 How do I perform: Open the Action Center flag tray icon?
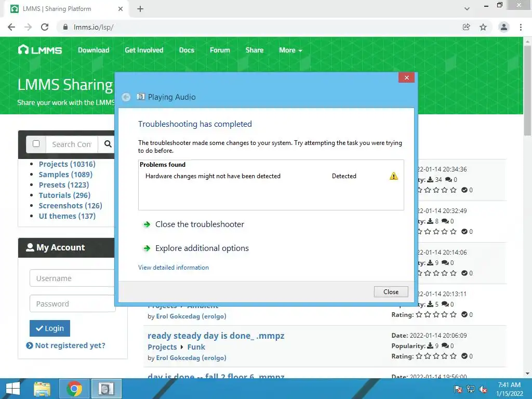(x=458, y=389)
